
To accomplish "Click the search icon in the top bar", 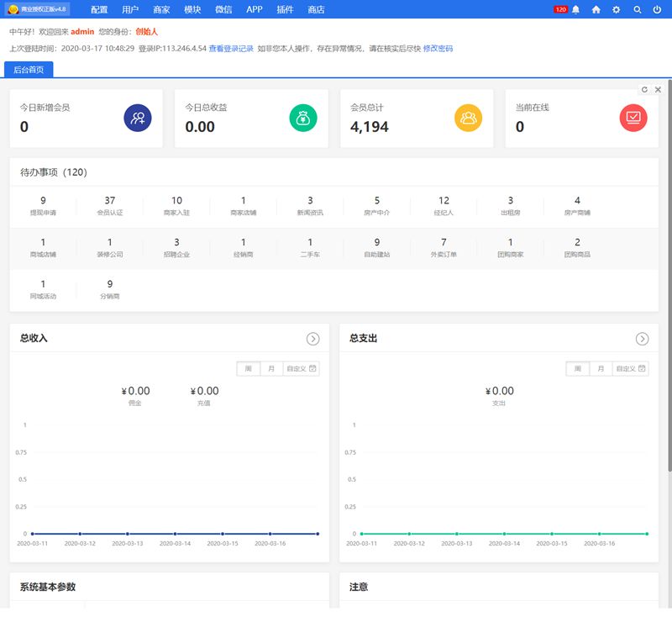I will (635, 9).
